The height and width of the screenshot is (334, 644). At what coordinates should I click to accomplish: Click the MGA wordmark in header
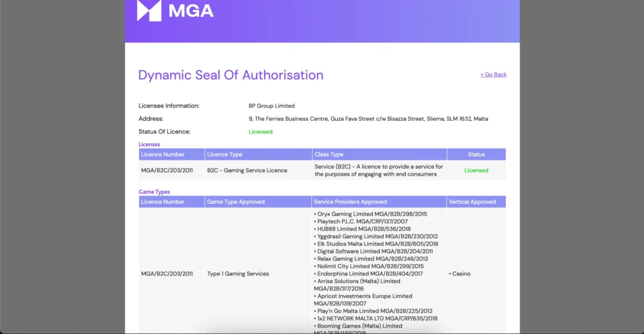(191, 11)
